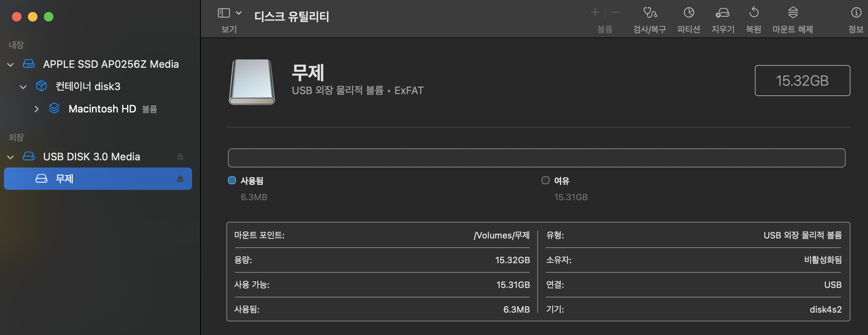Toggle the 여유 legend checkbox
The width and height of the screenshot is (868, 335).
[x=546, y=180]
